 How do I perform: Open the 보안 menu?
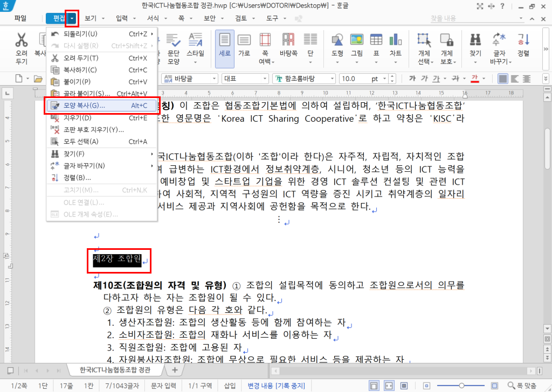coord(210,18)
